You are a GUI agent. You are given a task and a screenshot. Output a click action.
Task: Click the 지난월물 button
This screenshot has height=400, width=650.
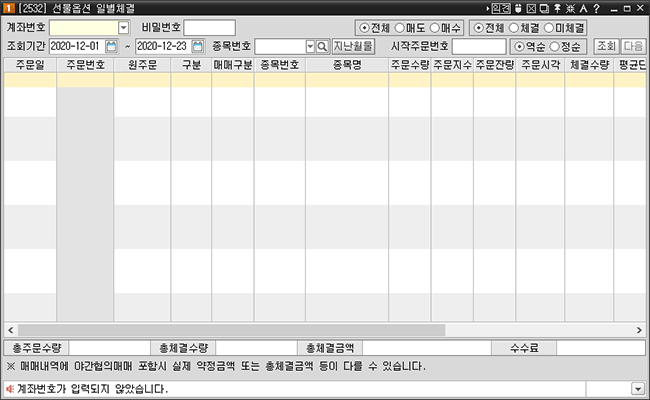pos(352,47)
